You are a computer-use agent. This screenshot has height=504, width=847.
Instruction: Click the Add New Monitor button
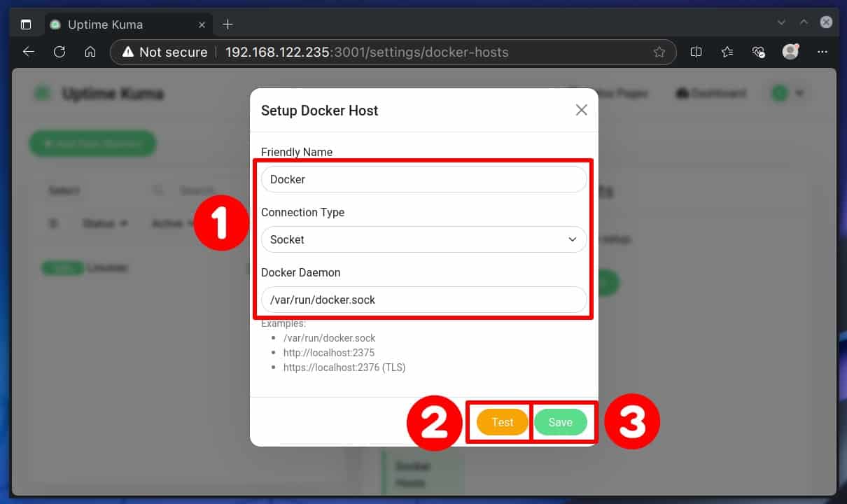tap(92, 143)
